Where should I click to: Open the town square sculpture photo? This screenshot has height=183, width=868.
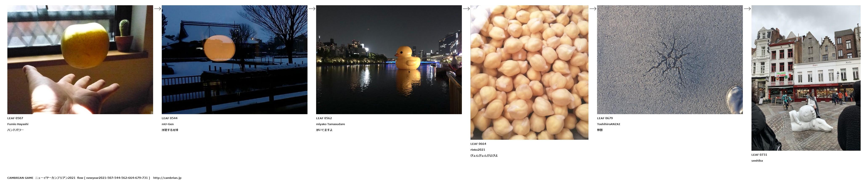pos(806,78)
